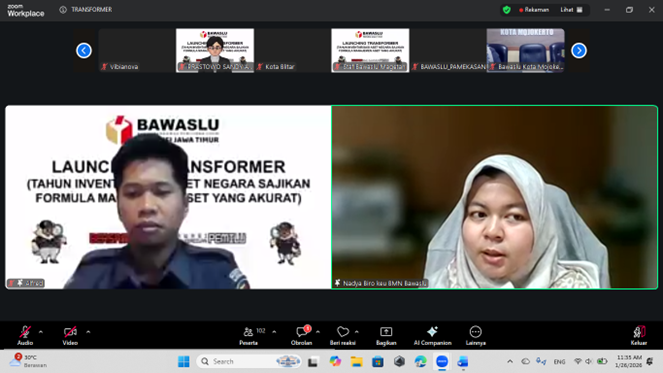Open weather widget showing 30°C
Screen dimensions: 663x373
tap(28, 361)
